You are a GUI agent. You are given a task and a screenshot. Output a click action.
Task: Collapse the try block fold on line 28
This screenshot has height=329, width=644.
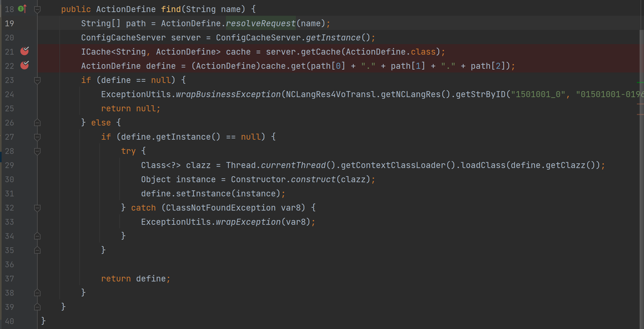[x=37, y=151]
